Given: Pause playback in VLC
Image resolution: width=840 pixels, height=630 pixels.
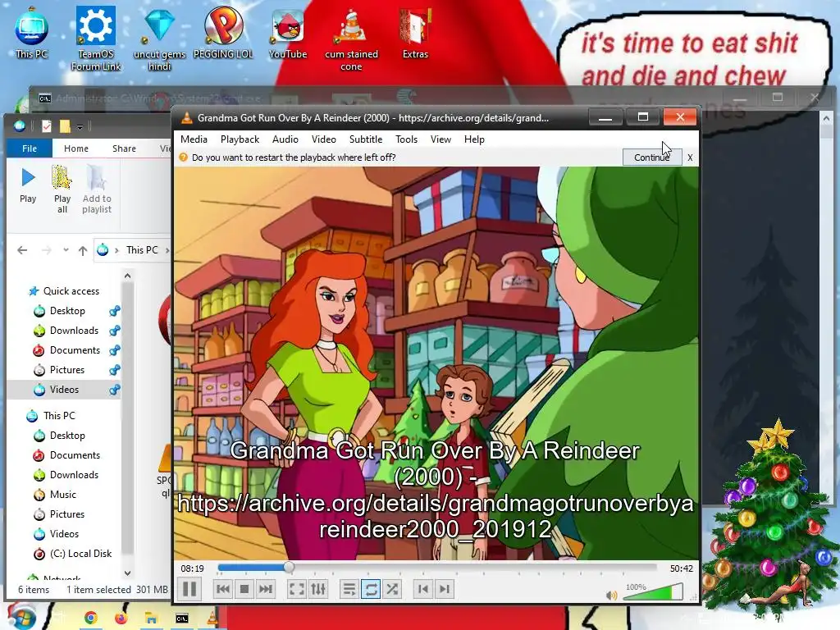Looking at the screenshot, I should click(x=189, y=589).
